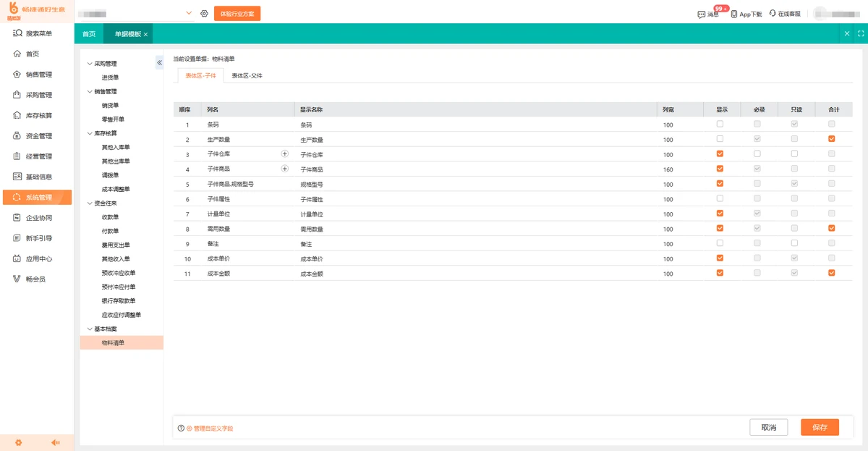This screenshot has height=451, width=868.
Task: Collapse the 销售管理 tree group
Action: (89, 92)
